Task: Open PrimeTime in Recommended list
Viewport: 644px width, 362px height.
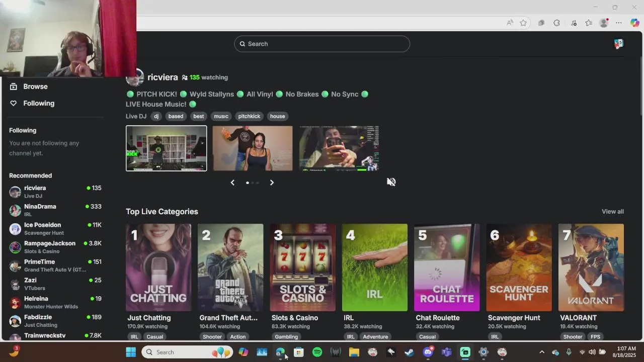Action: pos(55,265)
